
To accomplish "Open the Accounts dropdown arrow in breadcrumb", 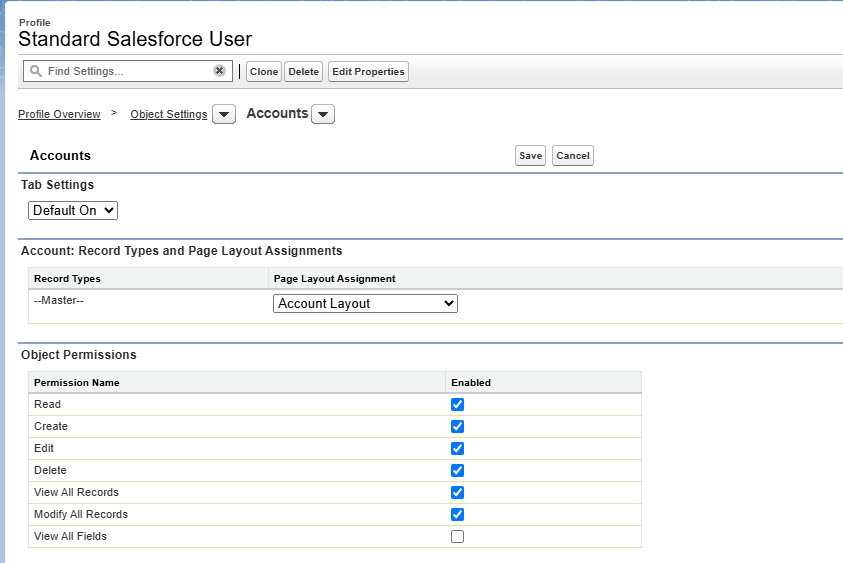I will click(323, 115).
